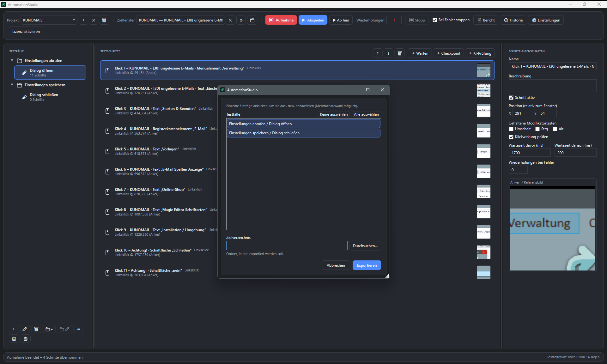Rename folder with folder-pencil icon
The image size is (607, 364).
point(64,329)
